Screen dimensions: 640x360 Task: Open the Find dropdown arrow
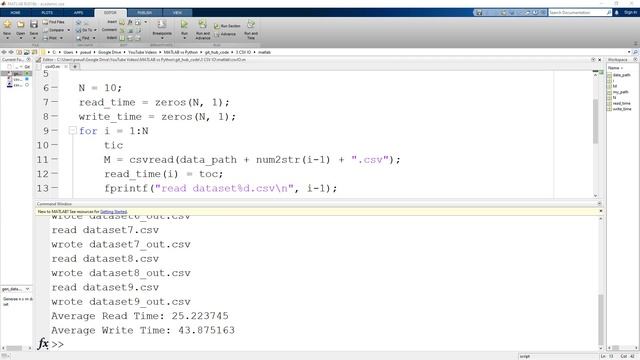[x=94, y=38]
